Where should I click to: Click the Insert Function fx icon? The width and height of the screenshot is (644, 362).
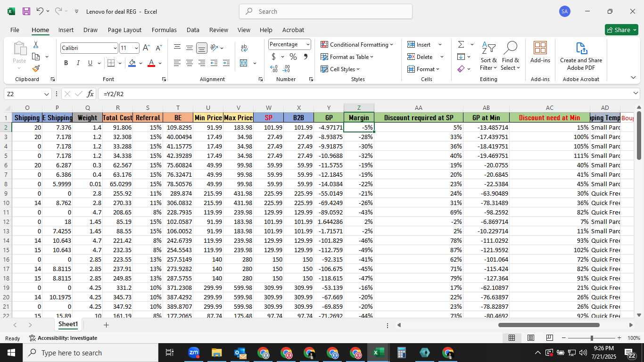(x=91, y=94)
